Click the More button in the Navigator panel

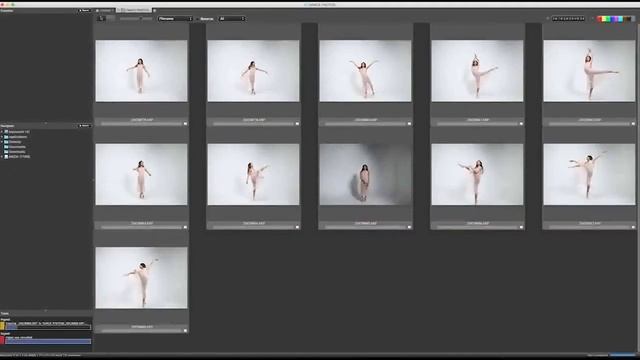click(x=84, y=126)
